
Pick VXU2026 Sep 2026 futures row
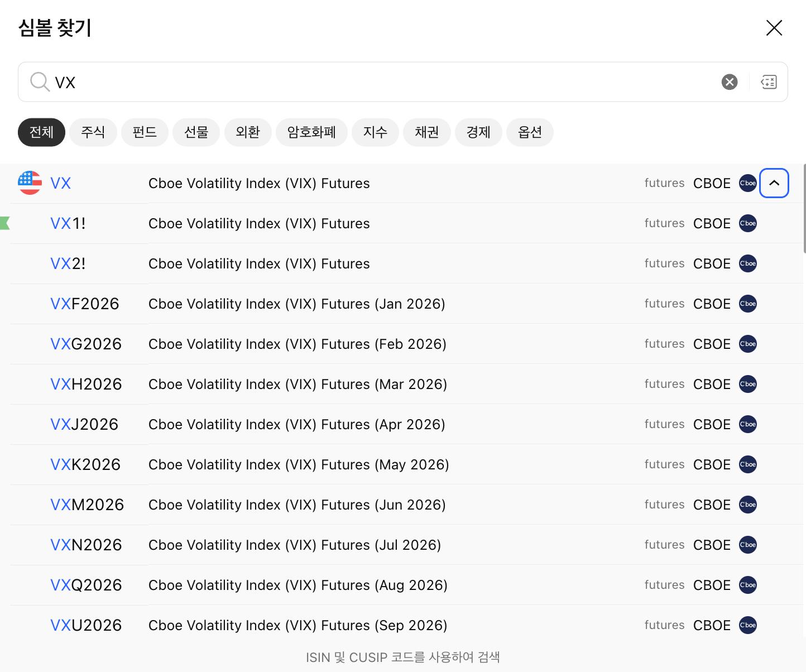[x=406, y=625]
